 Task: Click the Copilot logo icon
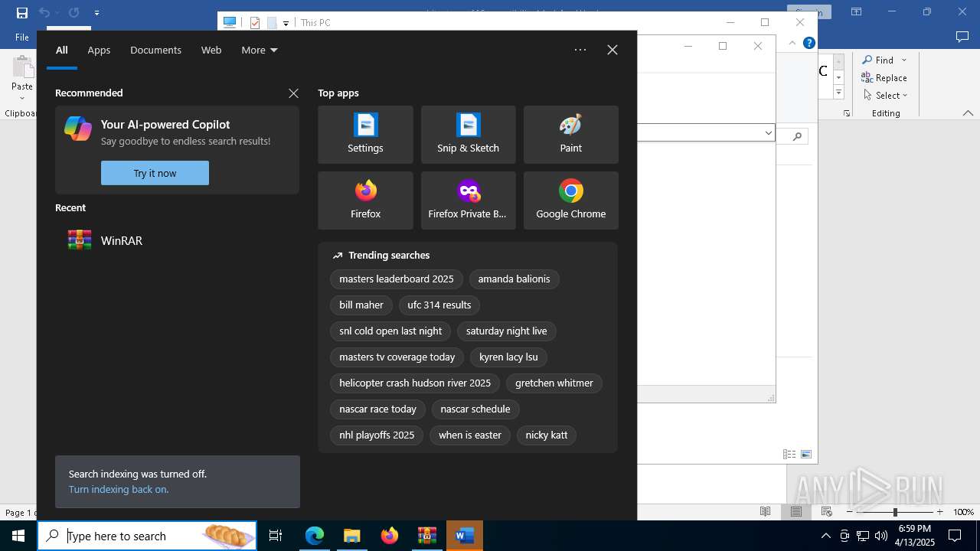pos(78,128)
